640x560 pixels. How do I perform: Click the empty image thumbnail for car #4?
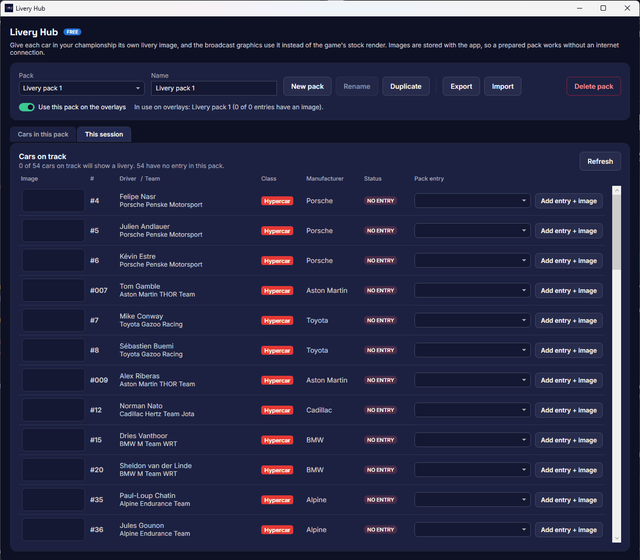click(x=53, y=200)
